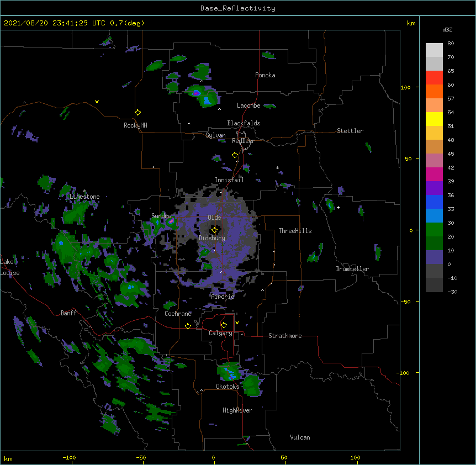
Task: Click the Didsbury town label
Action: tap(212, 238)
